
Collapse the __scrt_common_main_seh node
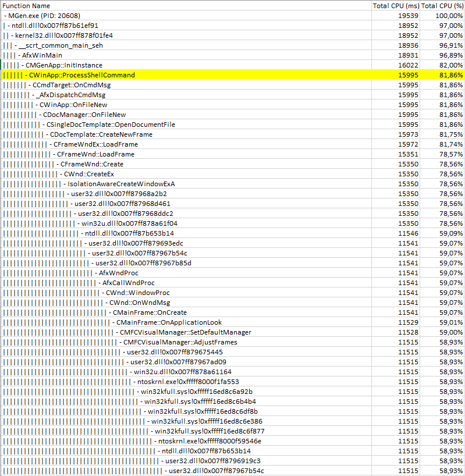[16, 45]
